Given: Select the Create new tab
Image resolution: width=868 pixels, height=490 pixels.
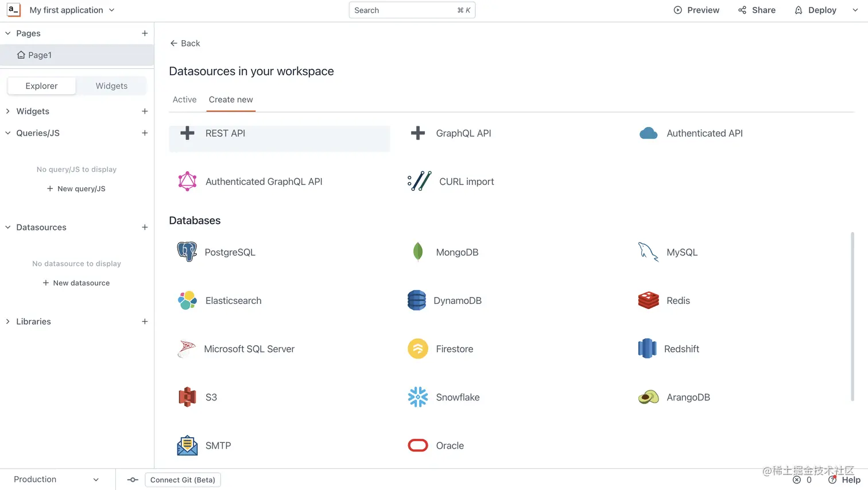Looking at the screenshot, I should (x=231, y=99).
